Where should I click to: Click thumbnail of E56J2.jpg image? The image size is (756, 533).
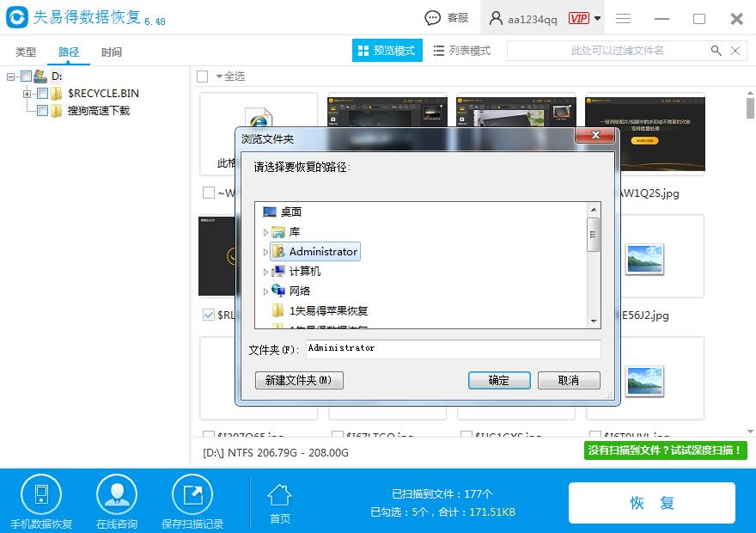[x=644, y=259]
